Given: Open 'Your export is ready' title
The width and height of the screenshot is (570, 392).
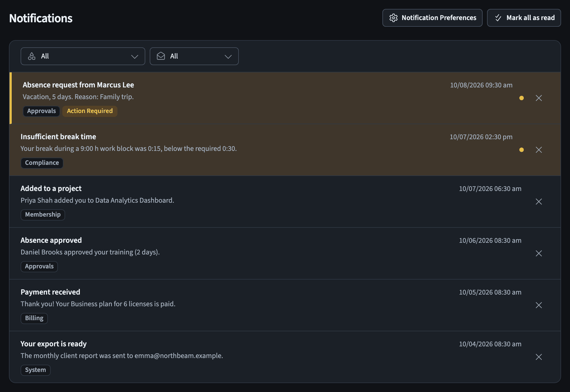Looking at the screenshot, I should pyautogui.click(x=53, y=344).
